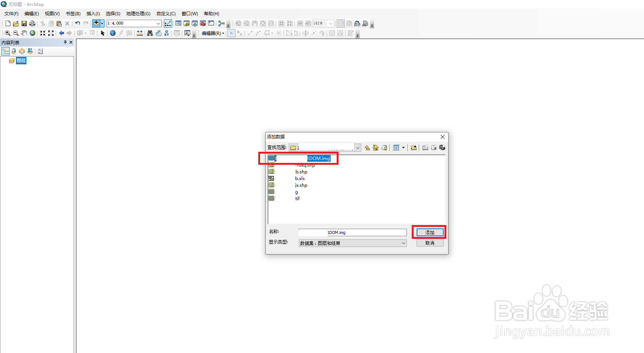
Task: Expand the Add Data button dropdown arrow
Action: (102, 23)
